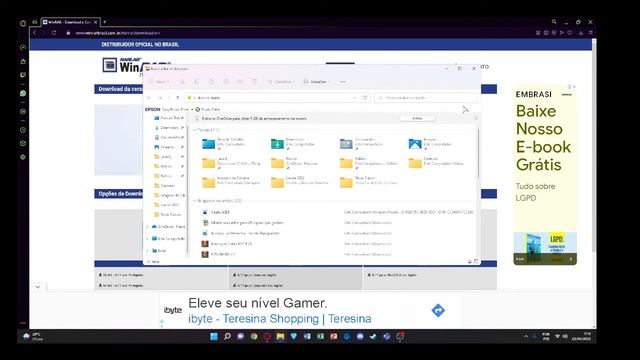Click the Opera GX tab search magnifier icon
The height and width of the screenshot is (360, 640).
click(x=554, y=22)
